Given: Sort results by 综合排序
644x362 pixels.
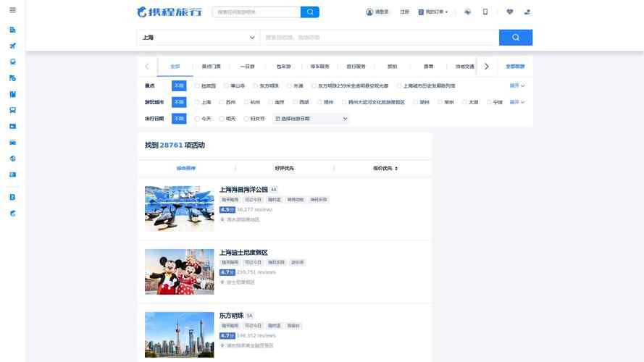Looking at the screenshot, I should tap(186, 168).
